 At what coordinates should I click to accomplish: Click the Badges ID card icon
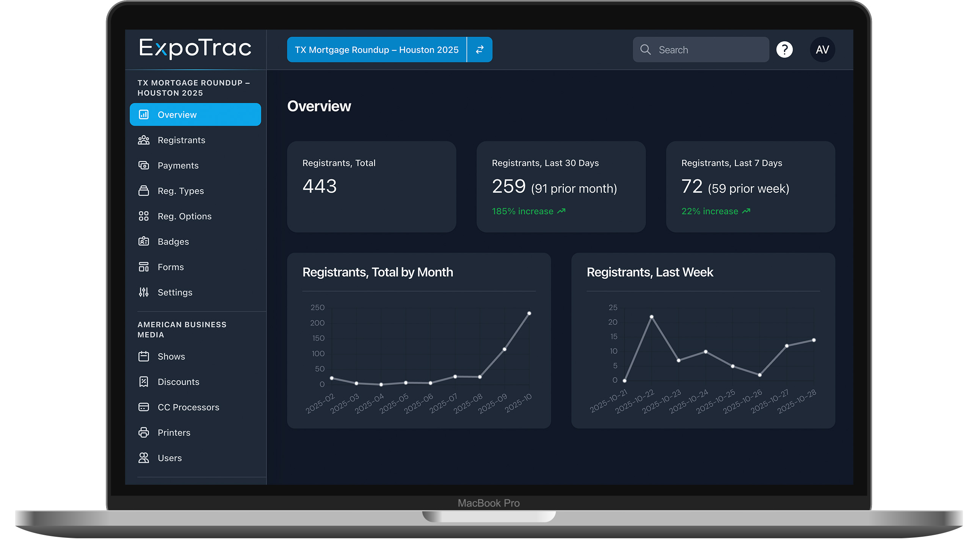(143, 242)
